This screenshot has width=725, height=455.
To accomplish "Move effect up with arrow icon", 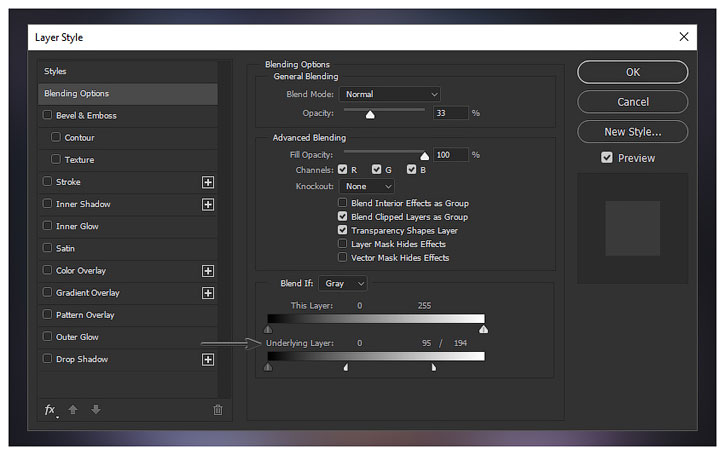I will pyautogui.click(x=73, y=409).
